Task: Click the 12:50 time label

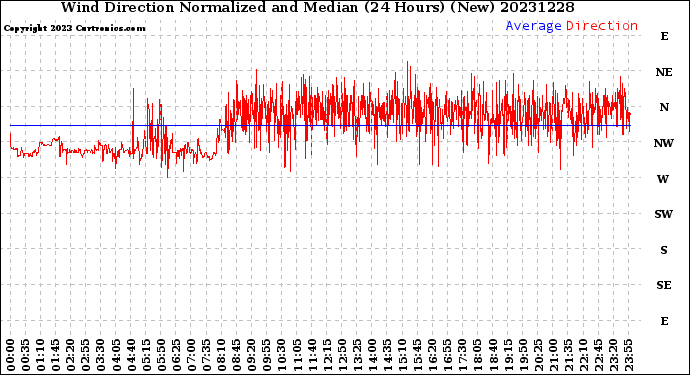Action: [342, 355]
